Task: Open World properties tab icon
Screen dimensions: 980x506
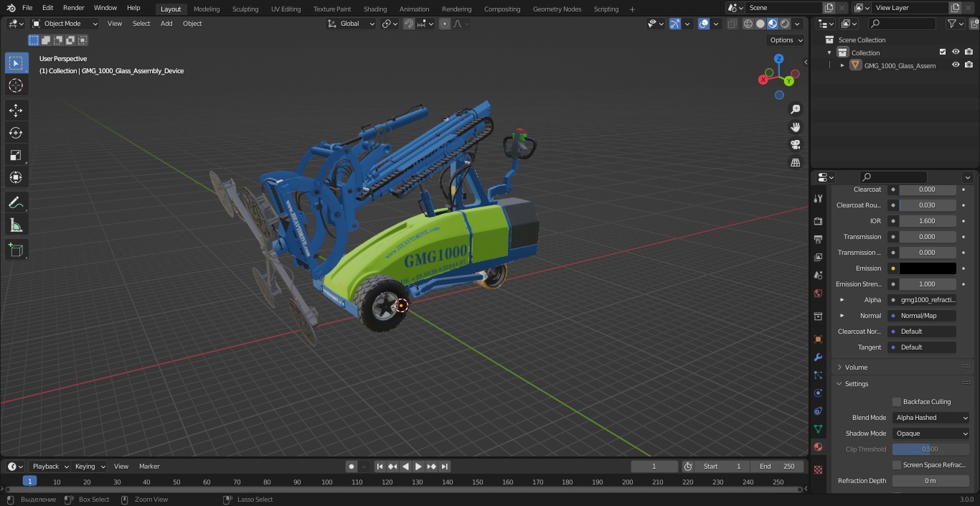Action: coord(818,293)
